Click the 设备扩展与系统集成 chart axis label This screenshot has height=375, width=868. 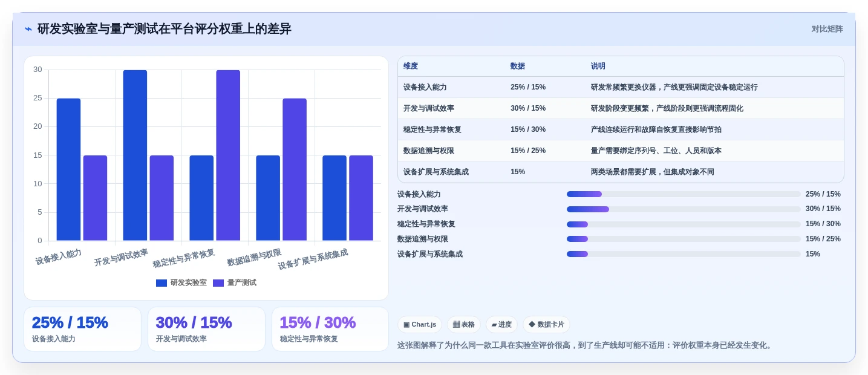313,259
